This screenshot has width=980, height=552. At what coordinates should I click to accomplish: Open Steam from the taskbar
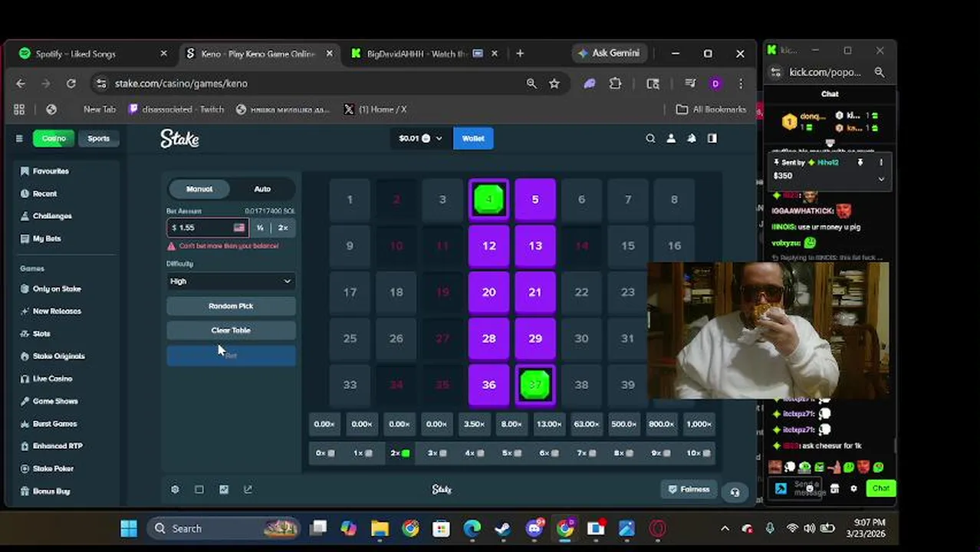coord(503,528)
